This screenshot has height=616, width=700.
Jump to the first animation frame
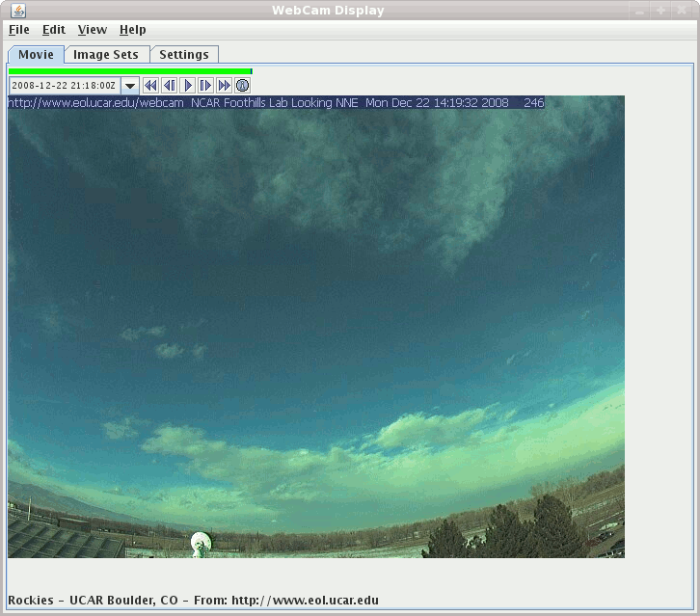(150, 86)
